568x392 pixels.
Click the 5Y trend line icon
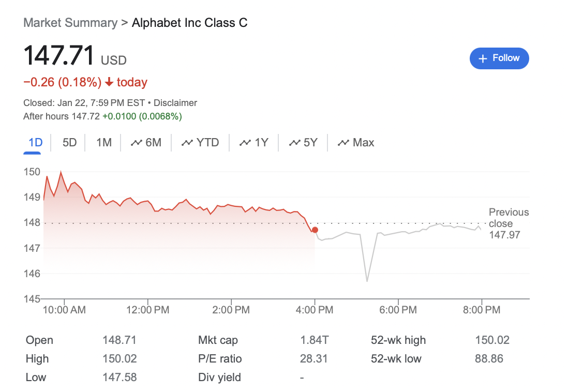(x=295, y=143)
